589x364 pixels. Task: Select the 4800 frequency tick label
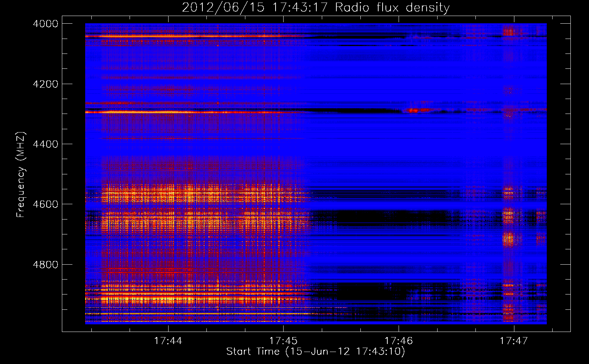(x=46, y=265)
